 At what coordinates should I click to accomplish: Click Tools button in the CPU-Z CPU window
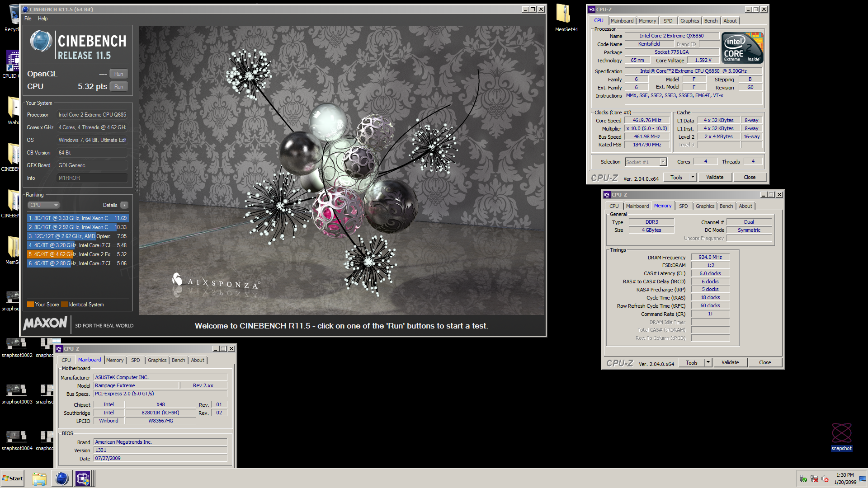click(x=676, y=178)
